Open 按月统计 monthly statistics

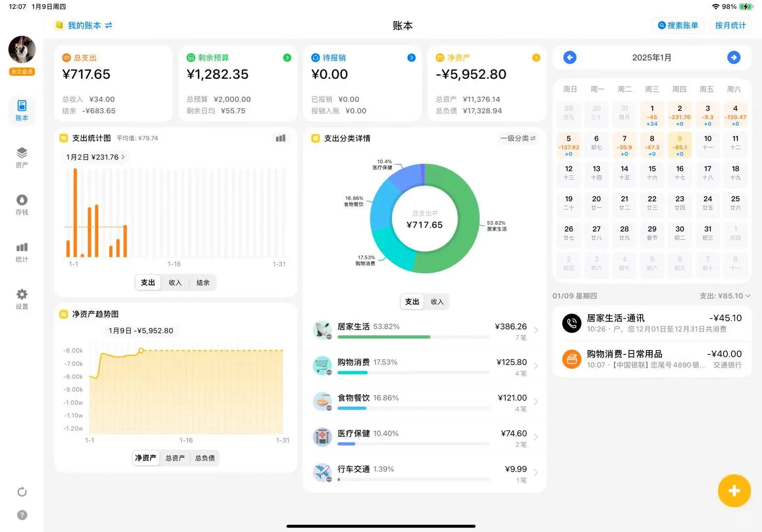[730, 25]
